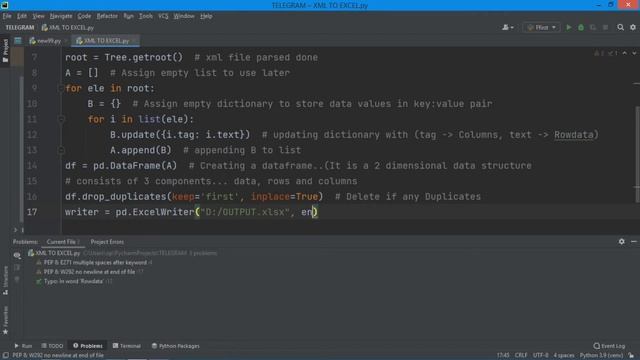Screen dimensions: 640x360
Task: Select 'multiple spaces after keyword' warning
Action: pos(94,262)
